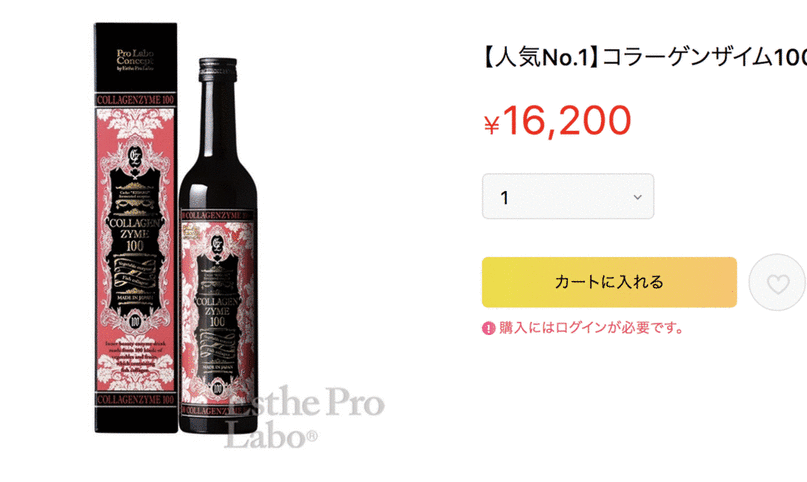The image size is (807, 482).
Task: Click the red label on the bottle
Action: pyautogui.click(x=217, y=313)
